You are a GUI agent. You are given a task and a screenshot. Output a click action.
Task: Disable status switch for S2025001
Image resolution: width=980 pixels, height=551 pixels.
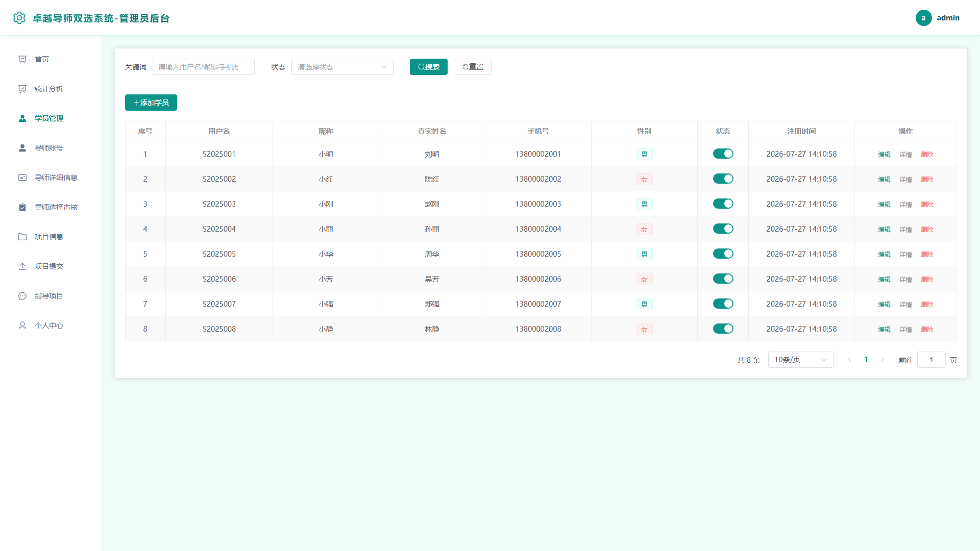pos(723,154)
